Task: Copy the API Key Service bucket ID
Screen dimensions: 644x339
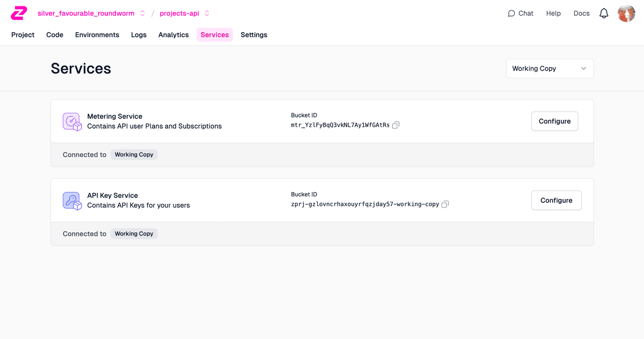Action: (445, 204)
